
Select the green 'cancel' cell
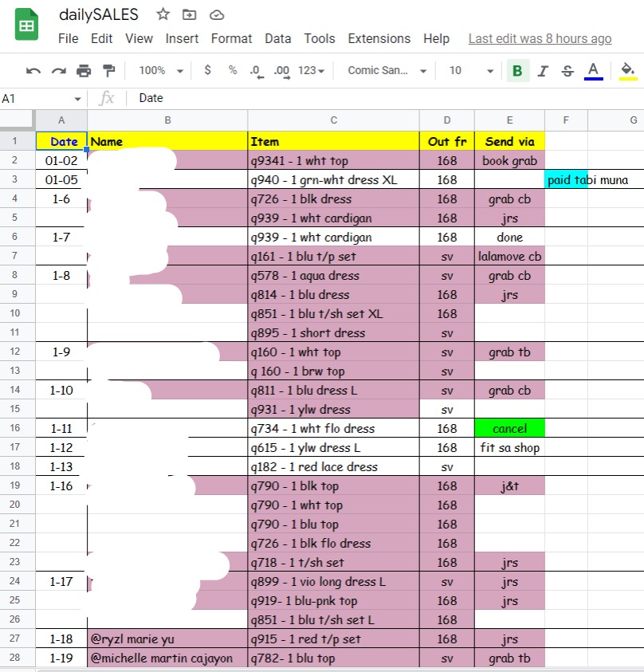click(509, 429)
